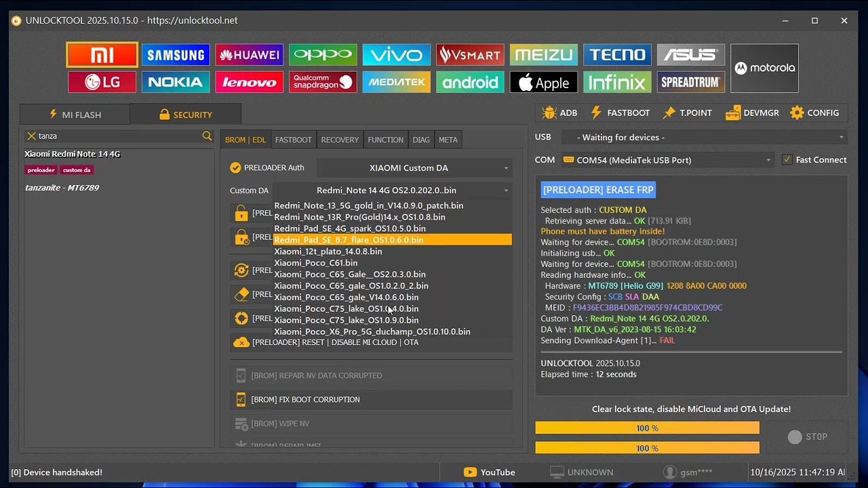This screenshot has width=868, height=488.
Task: Select the Nokia brand logo
Action: pos(176,82)
